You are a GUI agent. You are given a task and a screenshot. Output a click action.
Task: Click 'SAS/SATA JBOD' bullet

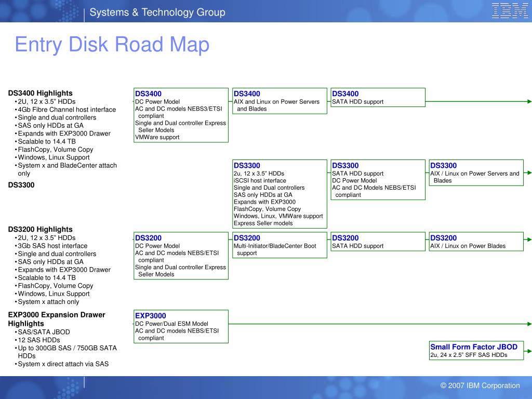coord(44,332)
